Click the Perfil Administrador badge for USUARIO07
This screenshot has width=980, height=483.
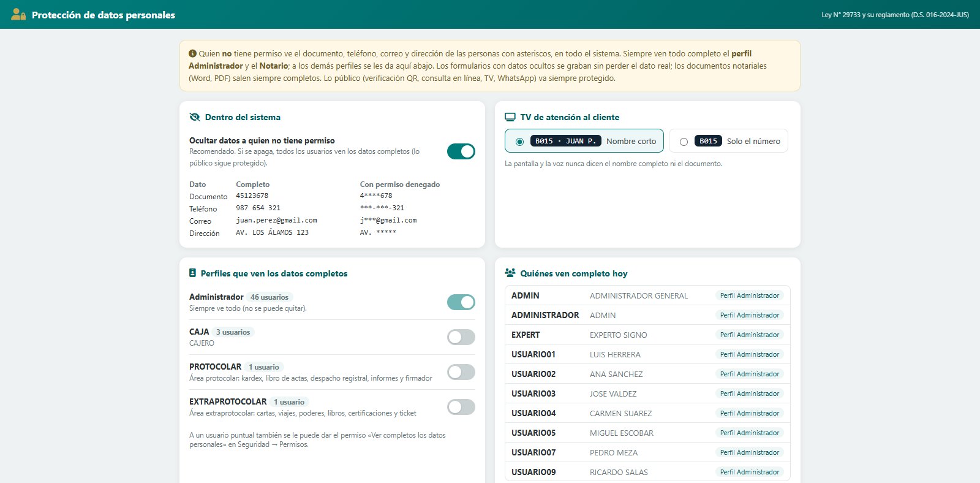click(750, 452)
